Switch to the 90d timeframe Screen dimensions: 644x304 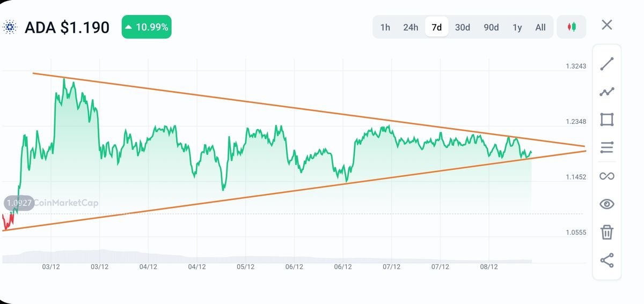coord(491,27)
